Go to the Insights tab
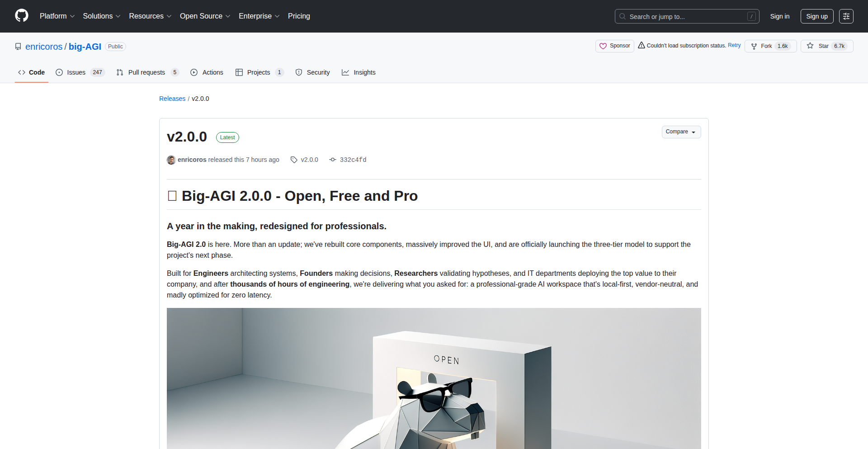 359,72
